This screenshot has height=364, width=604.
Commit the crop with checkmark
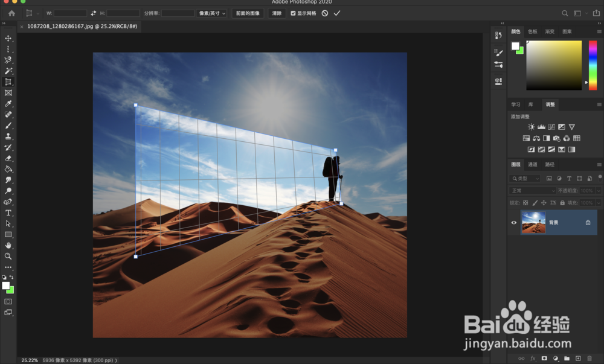(x=337, y=13)
